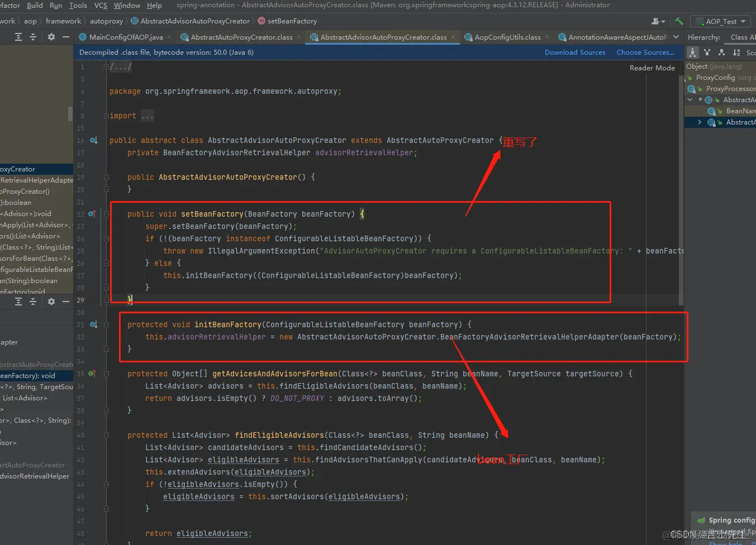This screenshot has height=545, width=756.
Task: Click implements gutter icon on line 35
Action: tap(92, 374)
